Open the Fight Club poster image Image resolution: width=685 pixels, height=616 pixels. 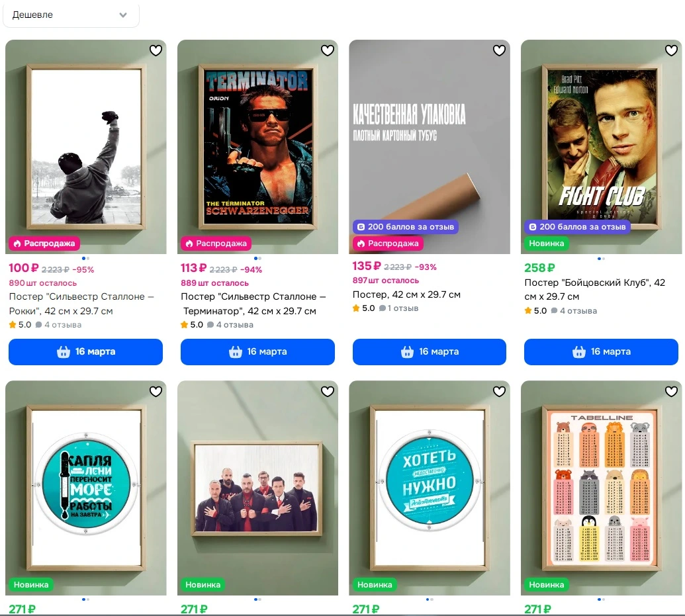[x=601, y=147]
